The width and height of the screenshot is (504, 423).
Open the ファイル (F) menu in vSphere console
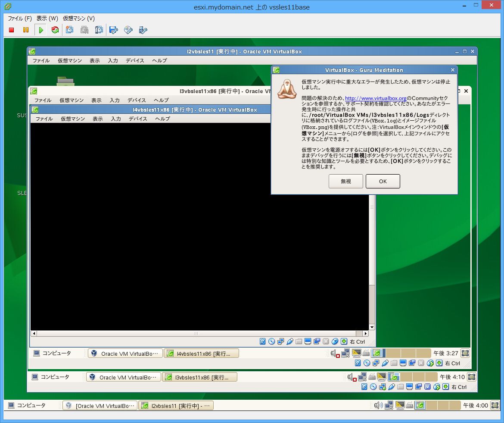pos(20,19)
